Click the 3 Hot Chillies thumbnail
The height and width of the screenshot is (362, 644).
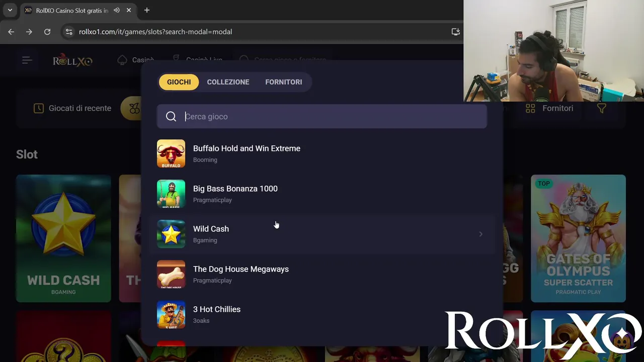[x=171, y=314]
